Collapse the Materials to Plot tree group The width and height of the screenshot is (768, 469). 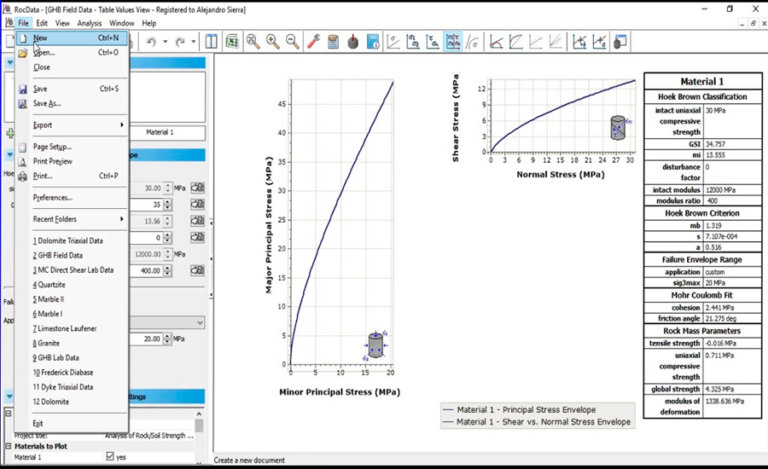8,446
